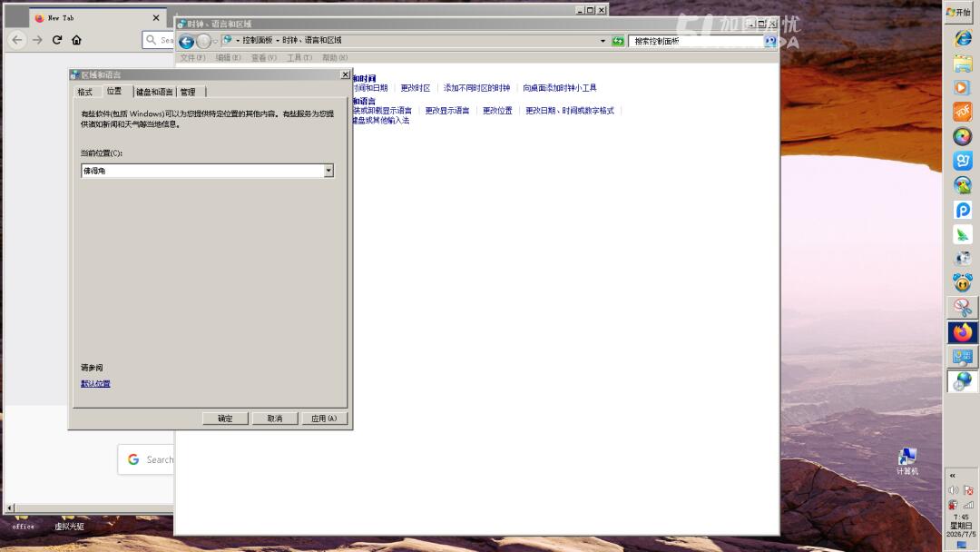Reload the Firefox page
Image resolution: width=980 pixels, height=552 pixels.
tap(57, 40)
